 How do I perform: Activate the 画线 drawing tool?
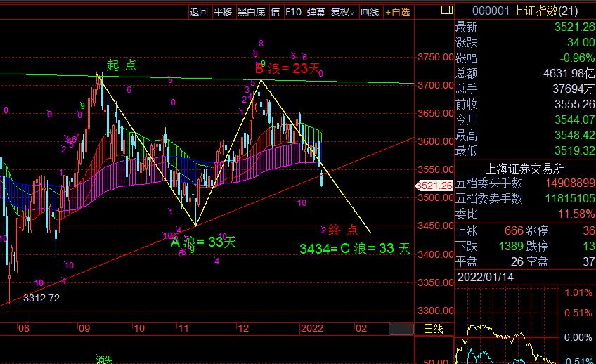(370, 12)
